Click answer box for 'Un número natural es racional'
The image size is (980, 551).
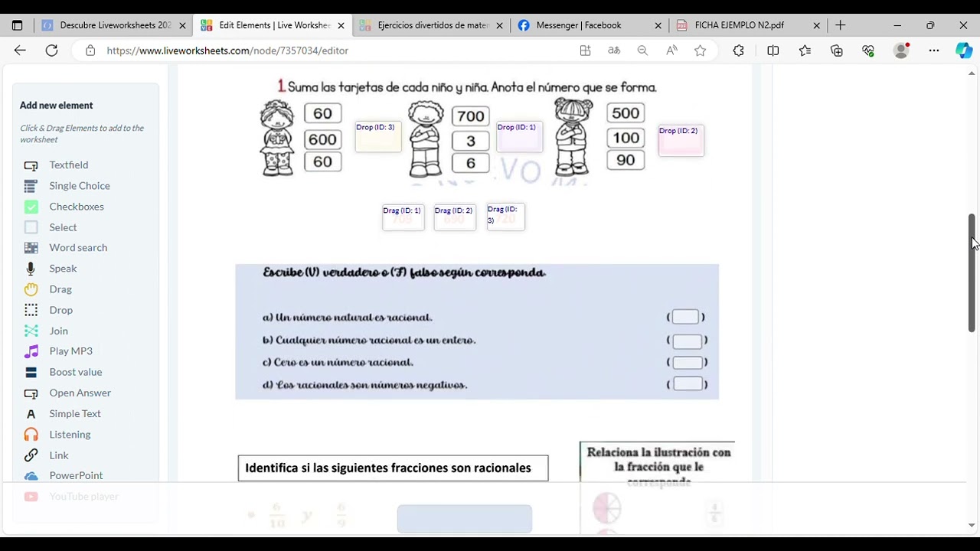(x=685, y=317)
